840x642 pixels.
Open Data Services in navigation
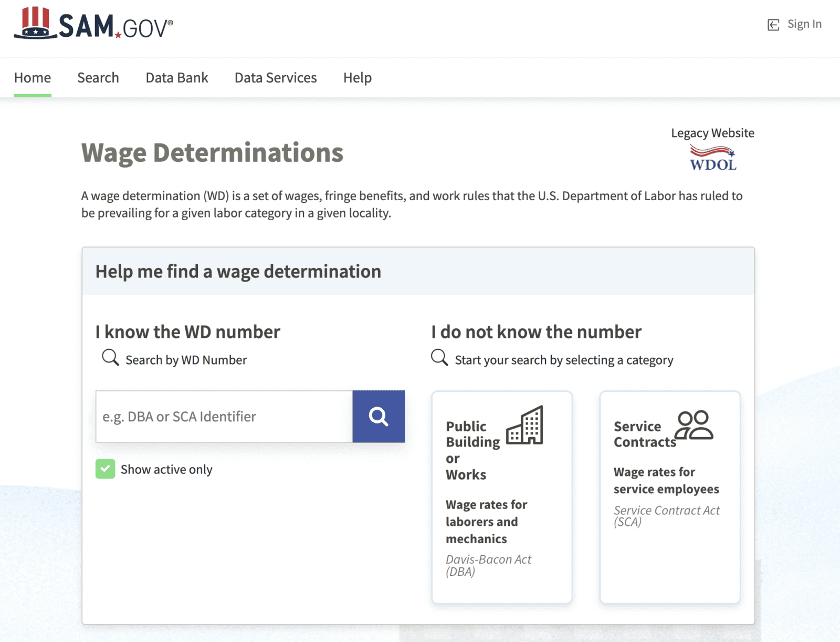pyautogui.click(x=276, y=78)
